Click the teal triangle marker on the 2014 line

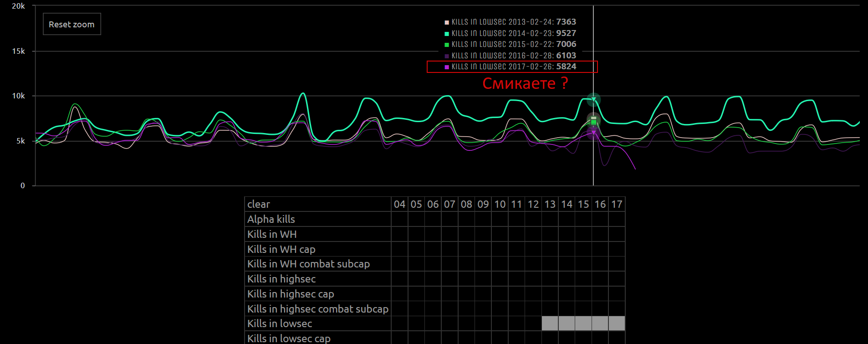593,99
